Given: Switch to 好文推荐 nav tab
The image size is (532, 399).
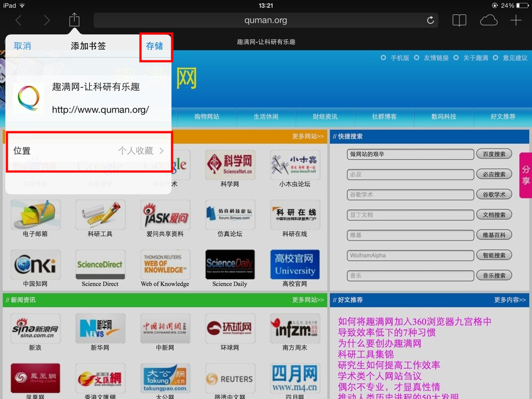Looking at the screenshot, I should 503,116.
